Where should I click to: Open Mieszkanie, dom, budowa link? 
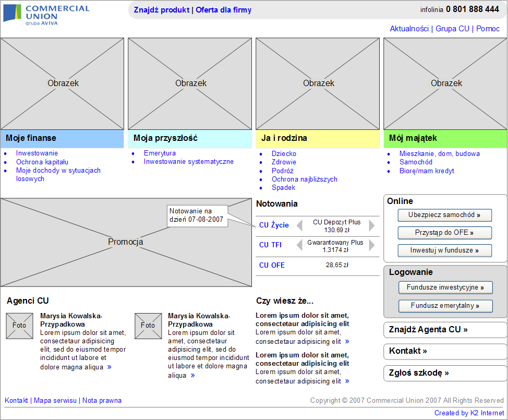(x=440, y=154)
